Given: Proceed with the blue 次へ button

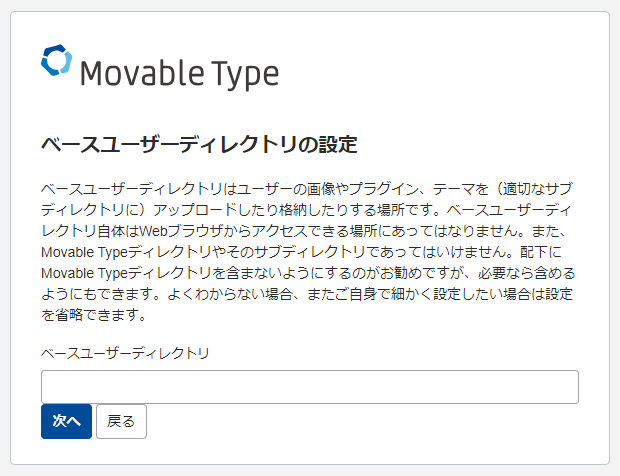Looking at the screenshot, I should (66, 421).
